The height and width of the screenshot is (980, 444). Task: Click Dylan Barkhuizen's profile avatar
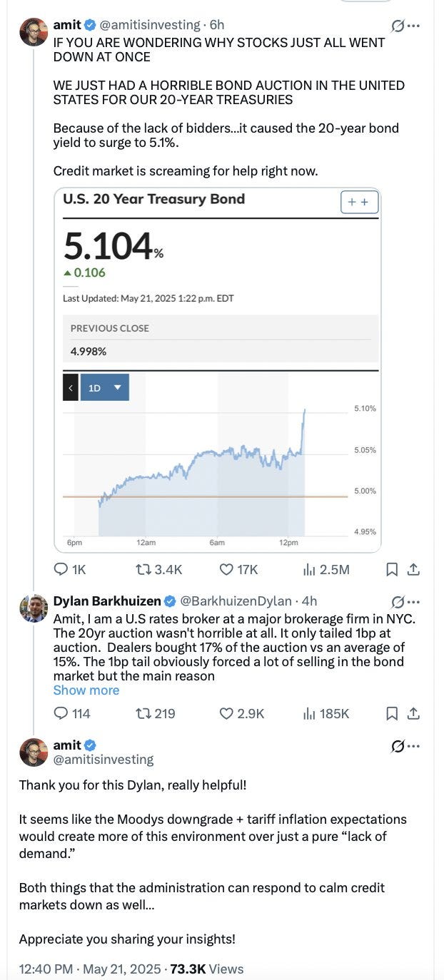click(33, 608)
